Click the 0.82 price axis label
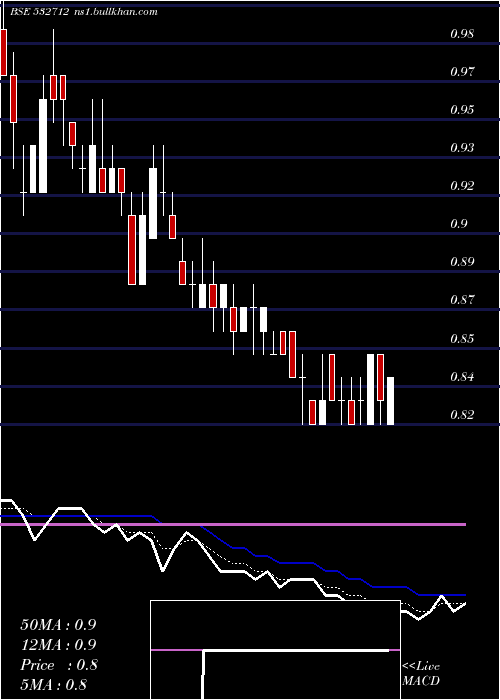Image resolution: width=500 pixels, height=700 pixels. click(462, 415)
